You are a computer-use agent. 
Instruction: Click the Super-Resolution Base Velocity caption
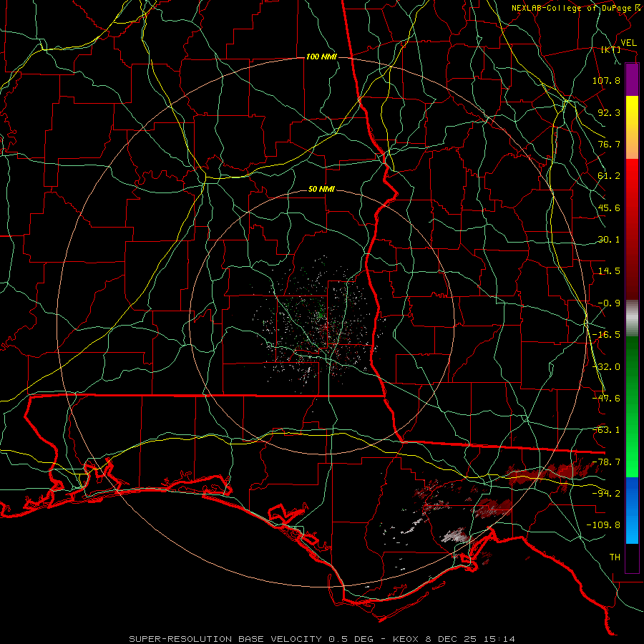[x=321, y=639]
